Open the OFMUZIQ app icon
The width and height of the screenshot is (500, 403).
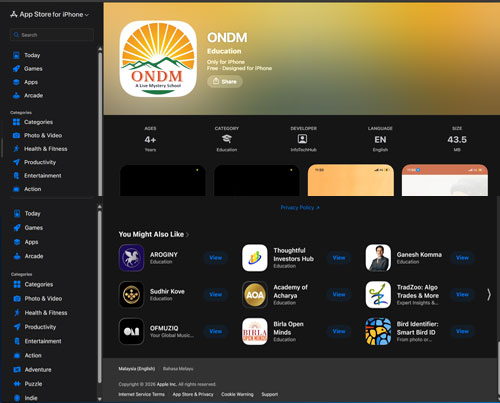pos(131,331)
